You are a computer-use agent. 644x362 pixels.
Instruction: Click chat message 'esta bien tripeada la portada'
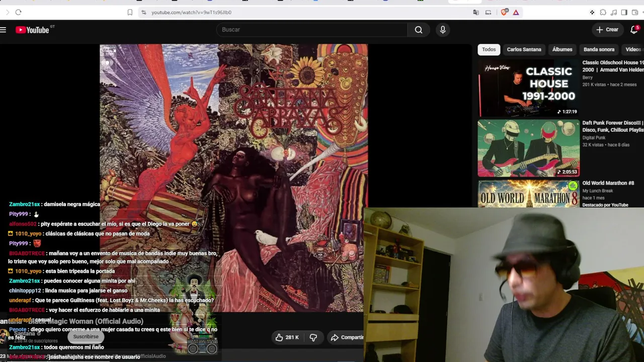[80, 271]
